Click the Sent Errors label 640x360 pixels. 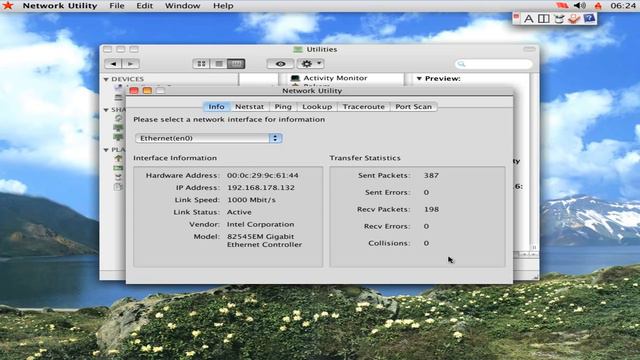pos(387,192)
